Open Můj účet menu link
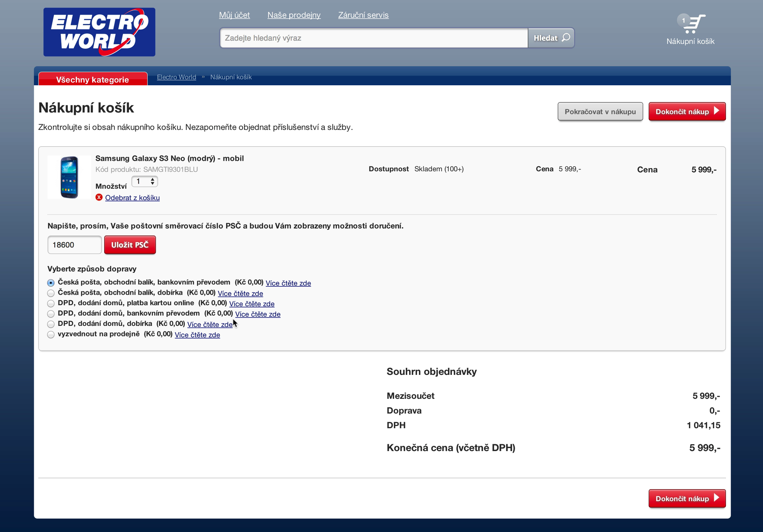 click(234, 15)
